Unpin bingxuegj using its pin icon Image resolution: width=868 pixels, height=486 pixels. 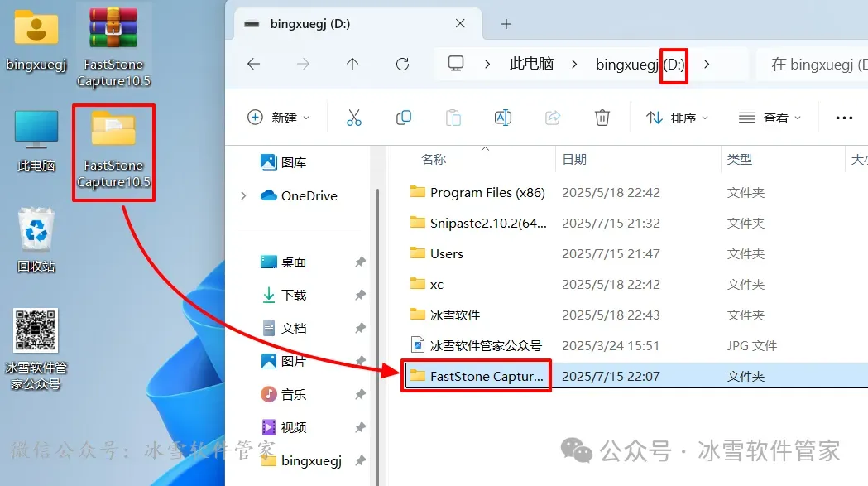[x=361, y=460]
